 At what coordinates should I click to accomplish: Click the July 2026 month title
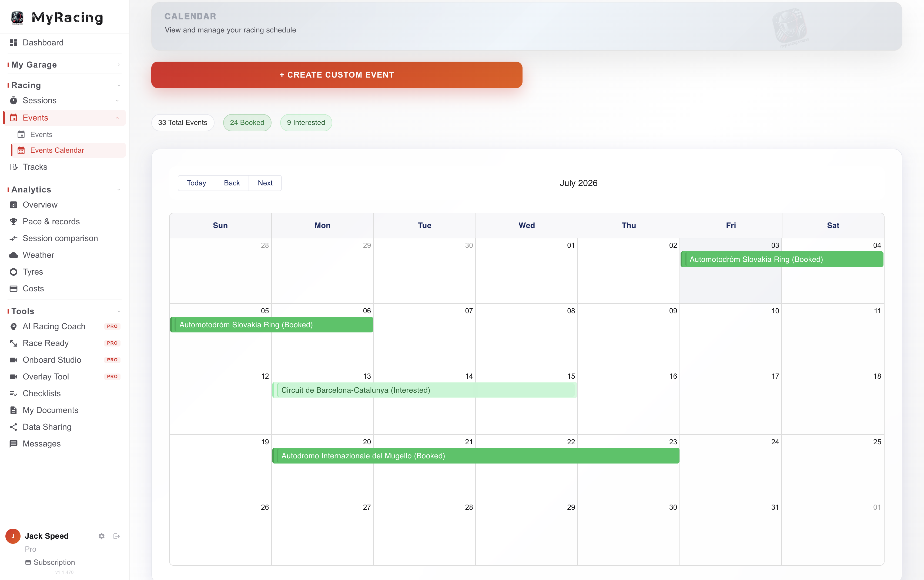578,183
